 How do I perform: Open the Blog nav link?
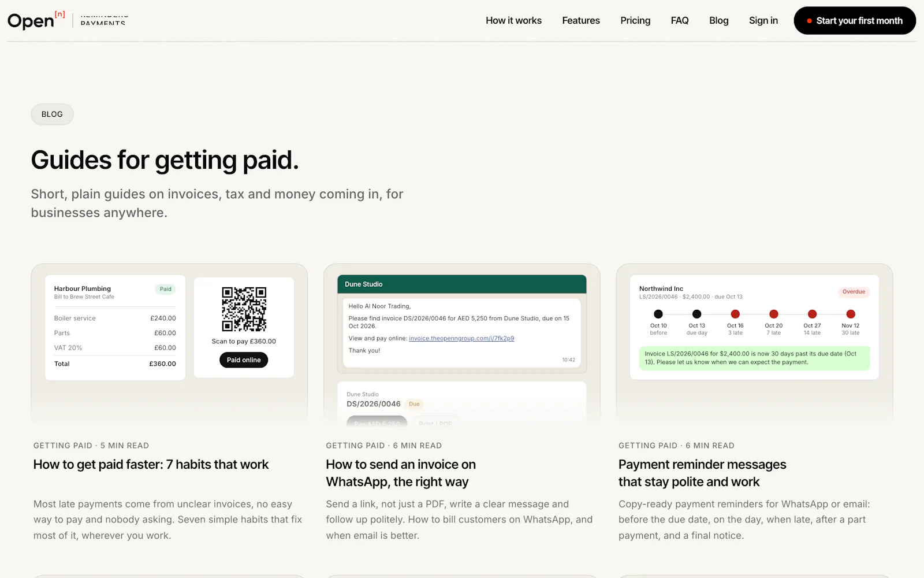coord(719,21)
